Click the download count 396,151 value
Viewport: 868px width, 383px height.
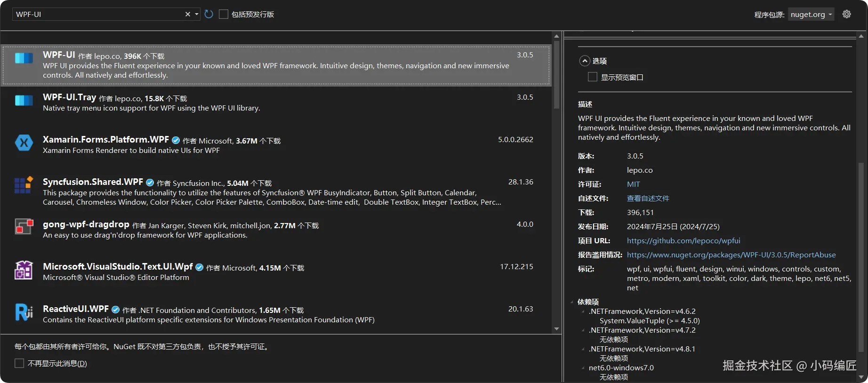640,213
